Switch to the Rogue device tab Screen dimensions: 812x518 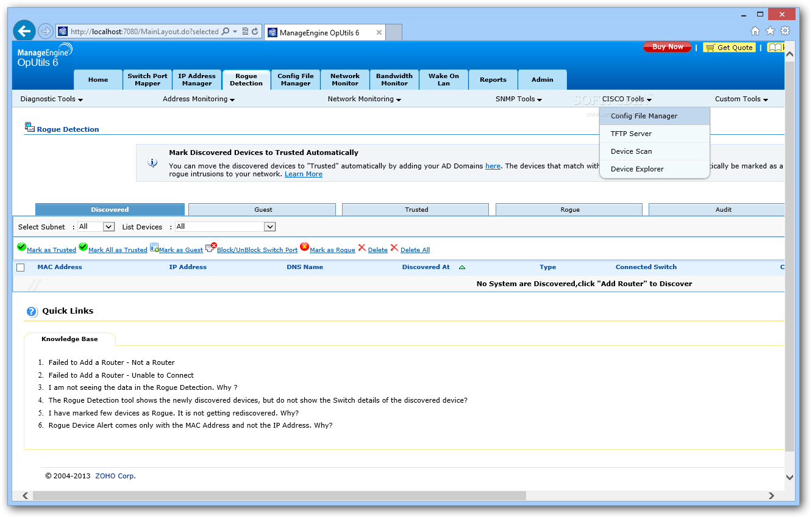[570, 209]
